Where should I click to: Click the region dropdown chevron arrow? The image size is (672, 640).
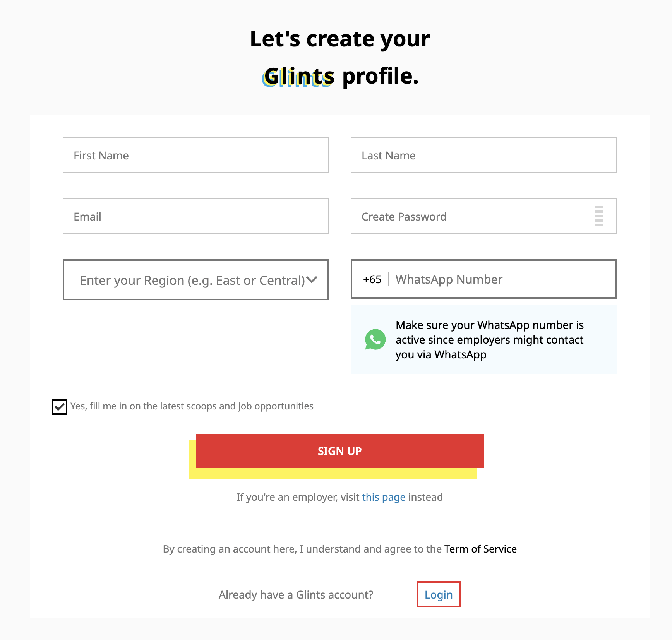tap(312, 280)
